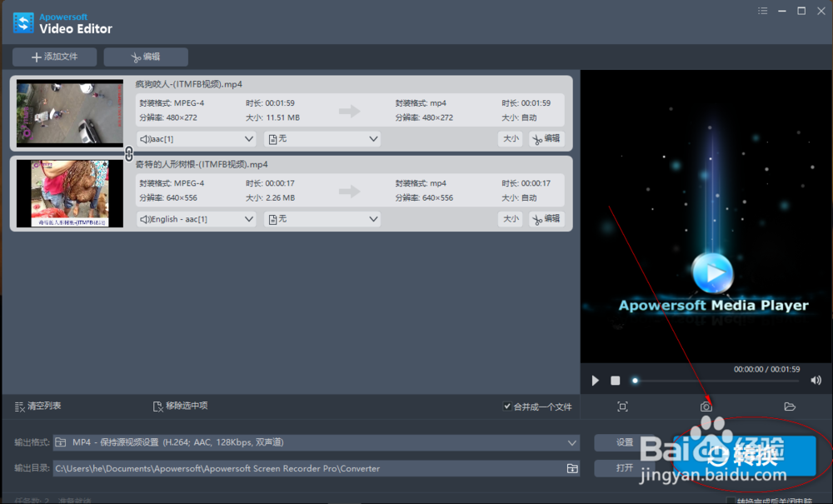
Task: Play the preview video
Action: [596, 380]
